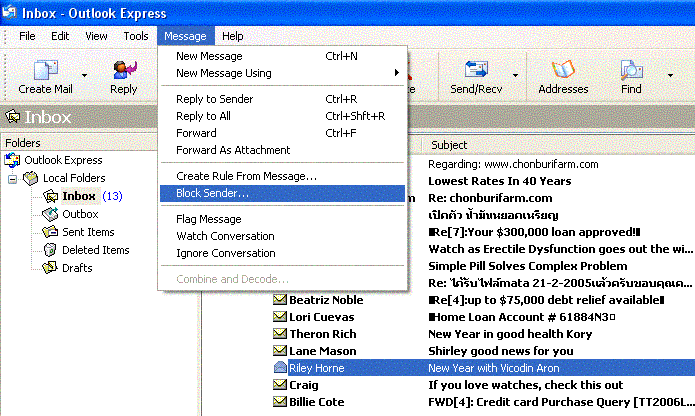
Task: Select 'Shirley good news for you' message
Action: tap(500, 351)
